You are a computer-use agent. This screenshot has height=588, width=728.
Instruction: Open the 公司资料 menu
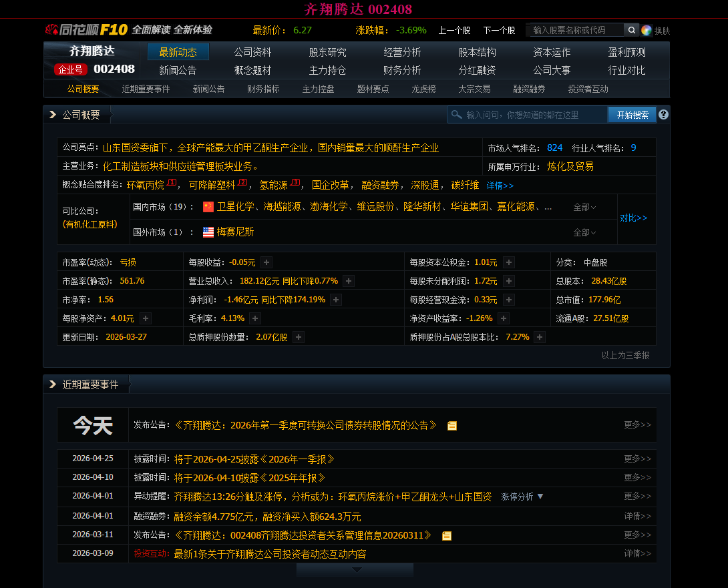point(252,52)
